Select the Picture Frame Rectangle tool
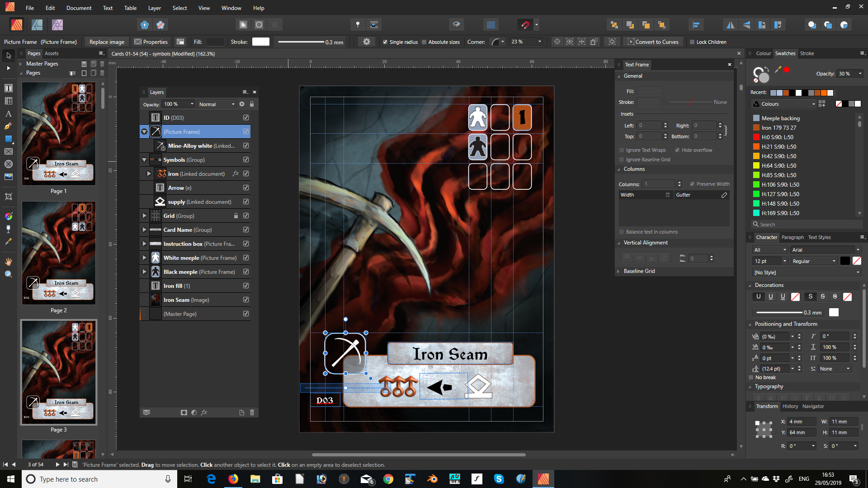 pyautogui.click(x=9, y=152)
